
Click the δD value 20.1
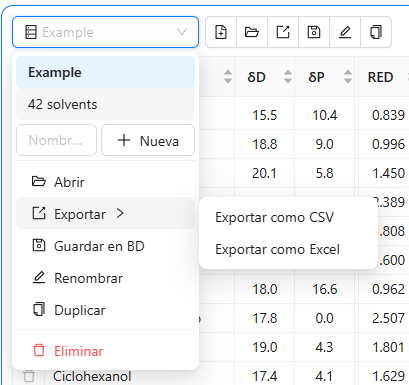(264, 173)
